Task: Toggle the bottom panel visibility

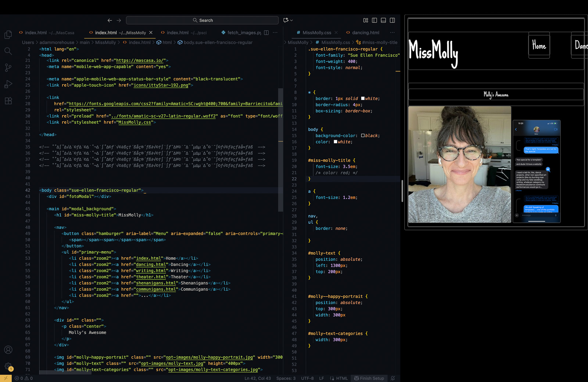Action: (x=383, y=20)
